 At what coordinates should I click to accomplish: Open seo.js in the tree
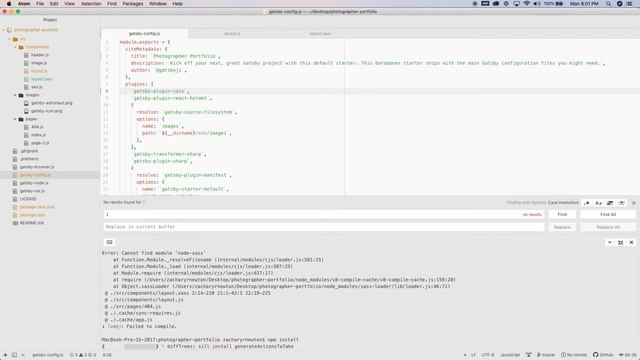pos(37,87)
